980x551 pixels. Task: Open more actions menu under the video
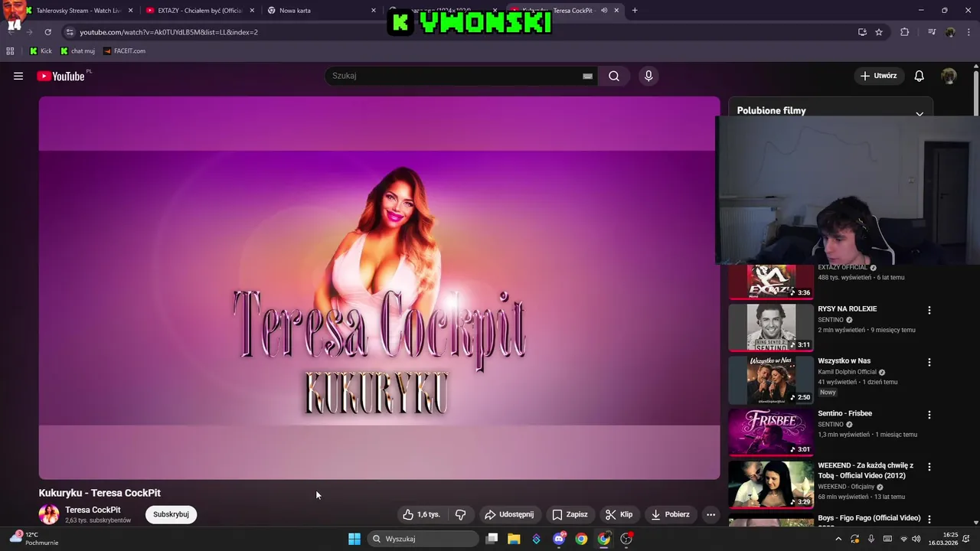click(710, 514)
